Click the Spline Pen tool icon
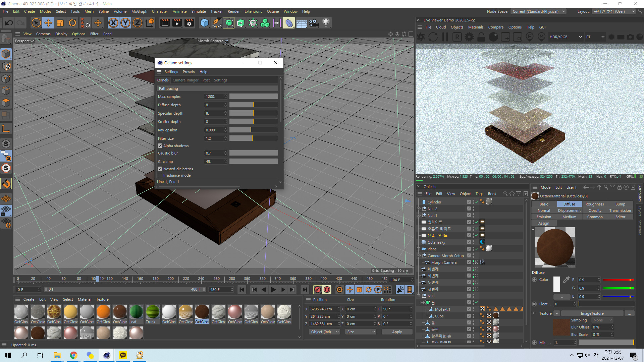Viewport: 644px width, 362px height. (217, 23)
